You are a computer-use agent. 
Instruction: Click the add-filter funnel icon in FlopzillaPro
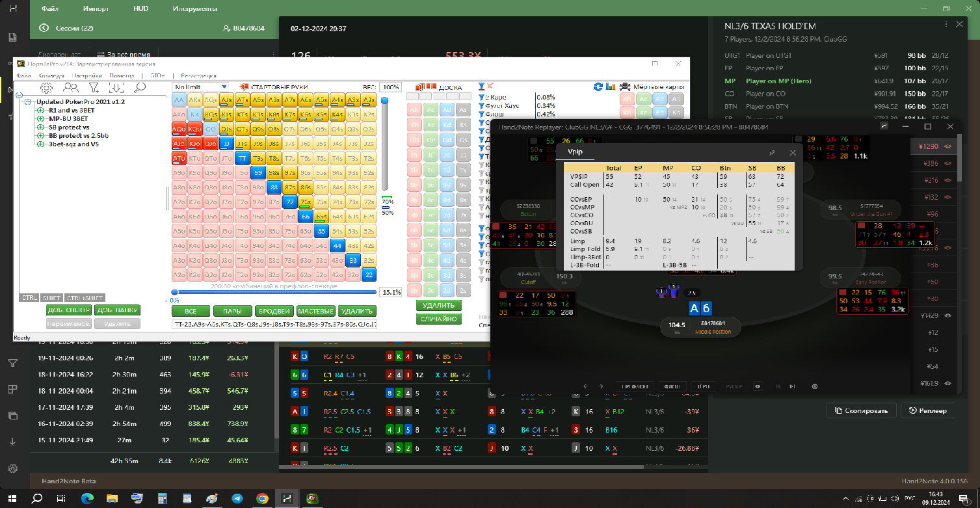click(94, 87)
